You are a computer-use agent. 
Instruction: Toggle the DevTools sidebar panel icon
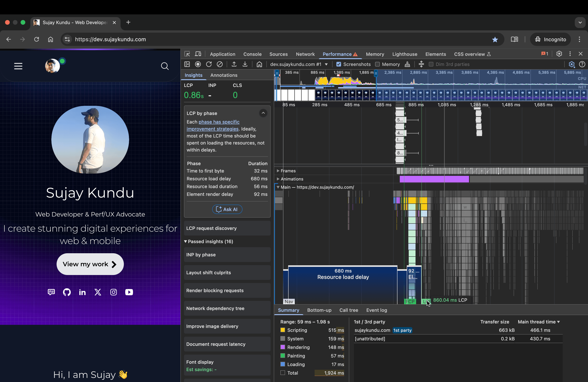[x=187, y=64]
